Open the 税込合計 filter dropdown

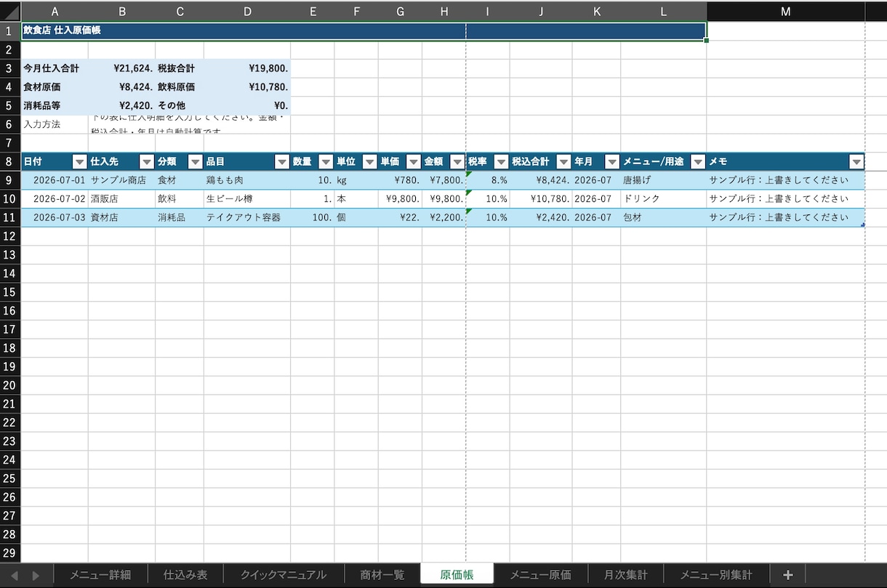click(x=563, y=162)
